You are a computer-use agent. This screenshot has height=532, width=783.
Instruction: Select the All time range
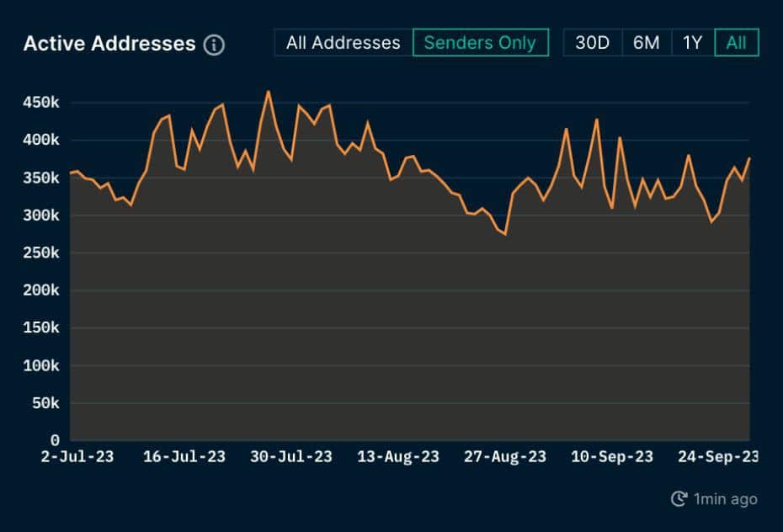(x=737, y=43)
